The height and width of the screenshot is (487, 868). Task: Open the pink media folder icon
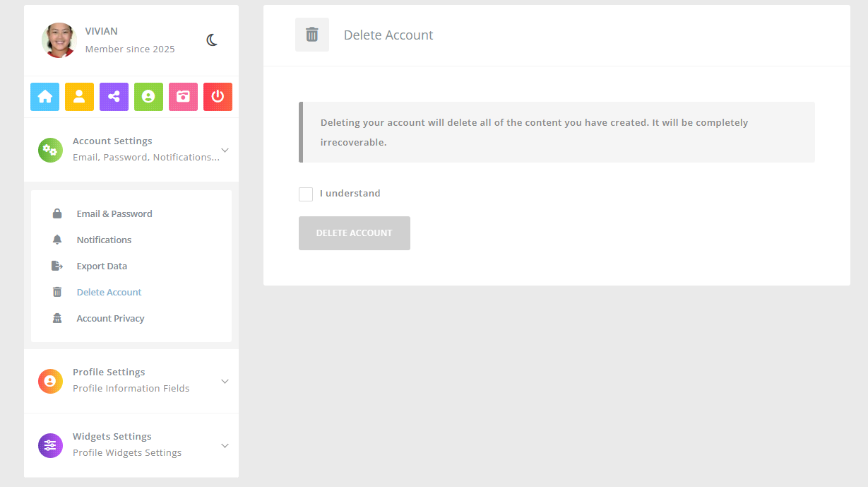183,97
